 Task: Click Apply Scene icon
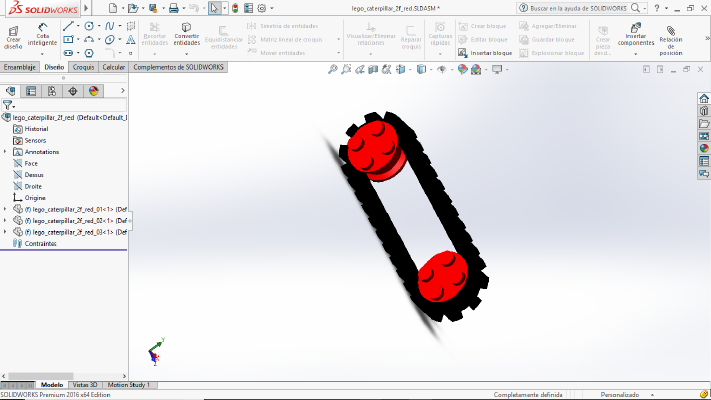click(476, 69)
